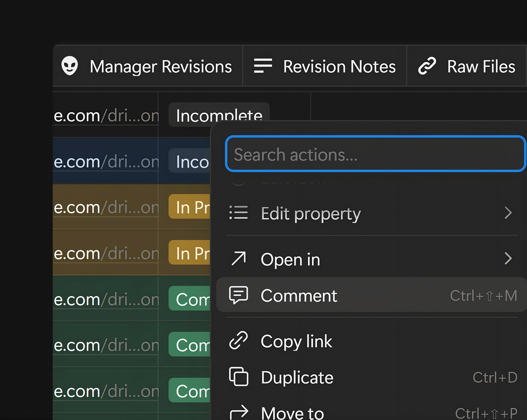Click the alien icon beside Manager Revisions
This screenshot has width=527, height=420.
pyautogui.click(x=70, y=66)
